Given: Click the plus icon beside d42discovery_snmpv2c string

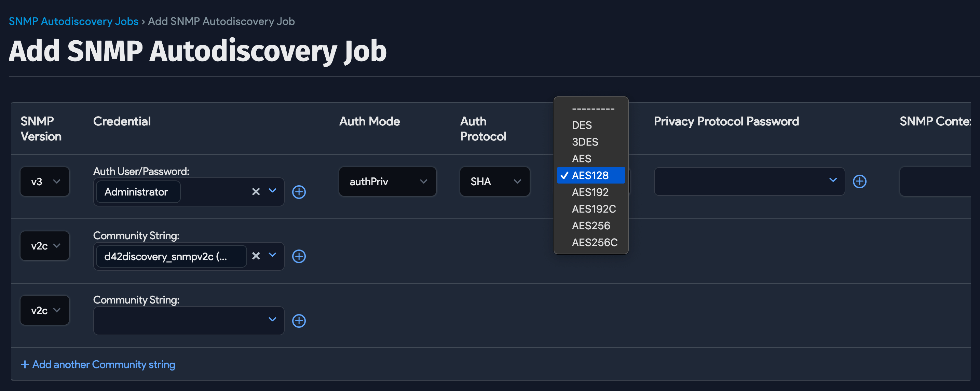Looking at the screenshot, I should coord(299,256).
